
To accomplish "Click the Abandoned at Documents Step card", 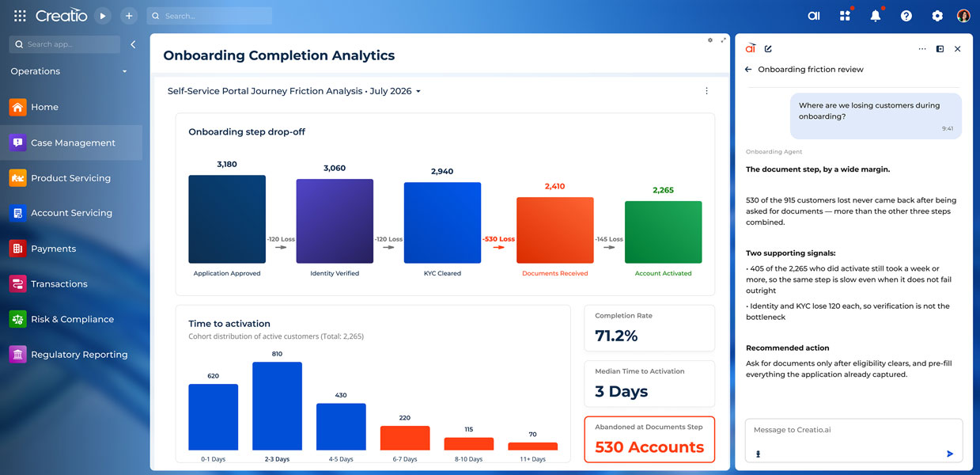I will 649,439.
